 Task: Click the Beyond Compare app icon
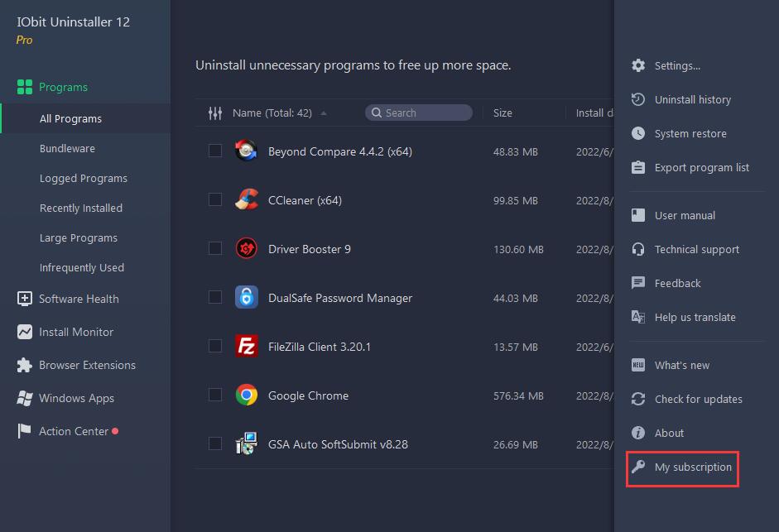[x=247, y=151]
